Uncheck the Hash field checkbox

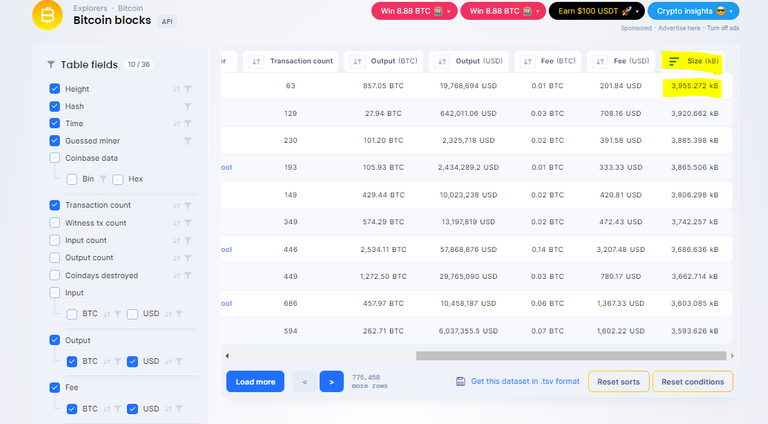(x=54, y=106)
